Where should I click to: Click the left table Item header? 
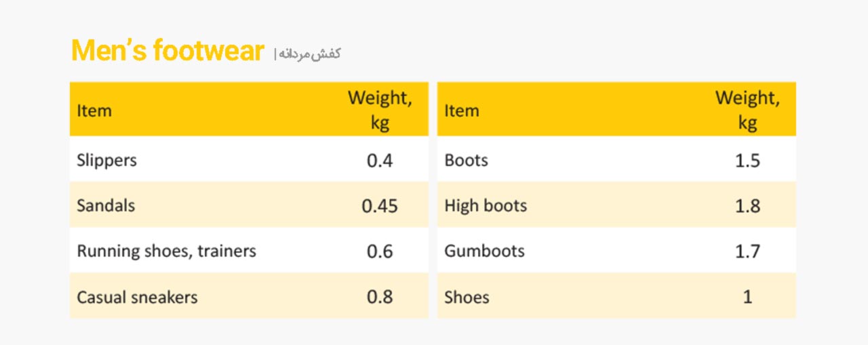pos(94,110)
